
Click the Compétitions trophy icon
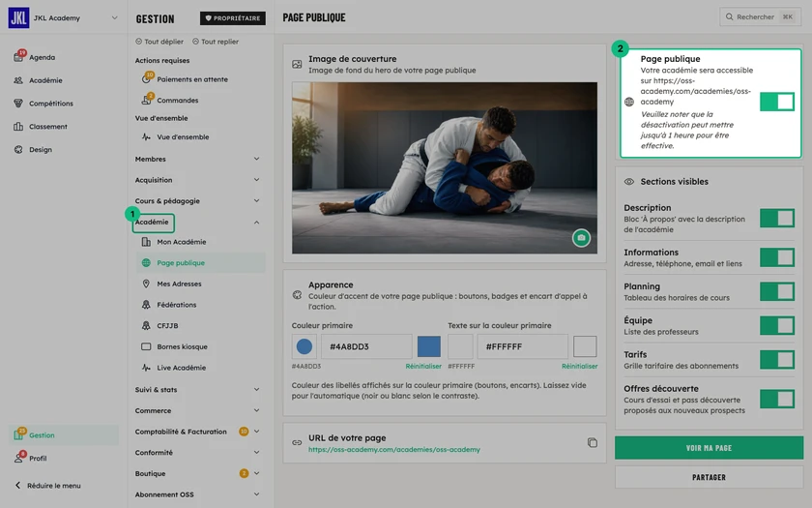[18, 104]
